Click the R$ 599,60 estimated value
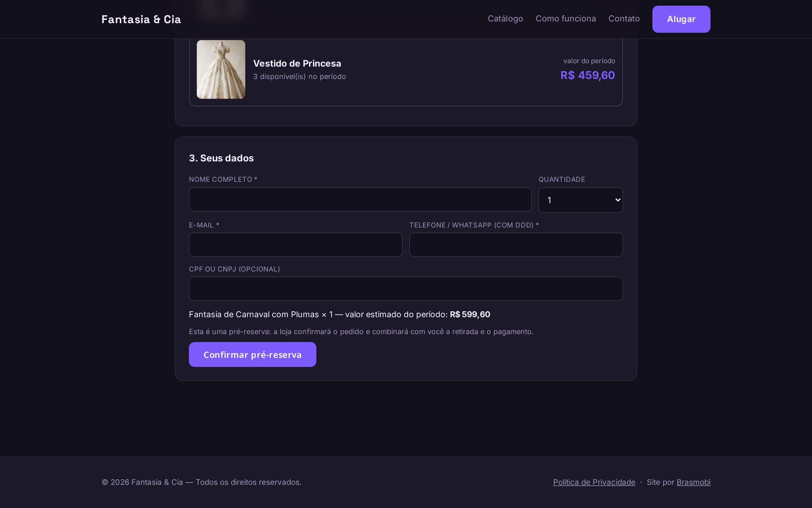Image resolution: width=812 pixels, height=508 pixels. click(x=470, y=314)
